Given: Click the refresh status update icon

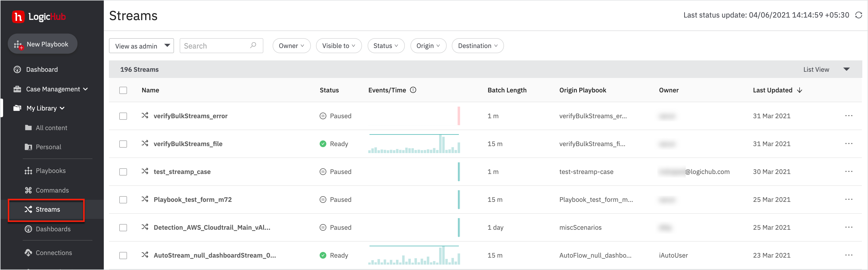Looking at the screenshot, I should 858,15.
